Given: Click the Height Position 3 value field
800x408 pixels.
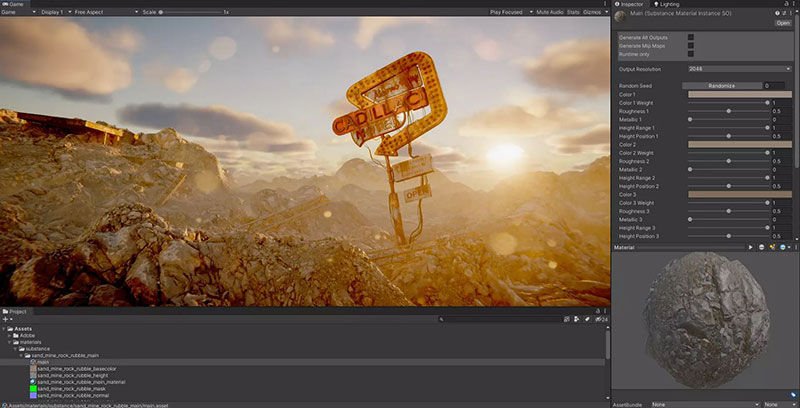Looking at the screenshot, I should click(782, 236).
